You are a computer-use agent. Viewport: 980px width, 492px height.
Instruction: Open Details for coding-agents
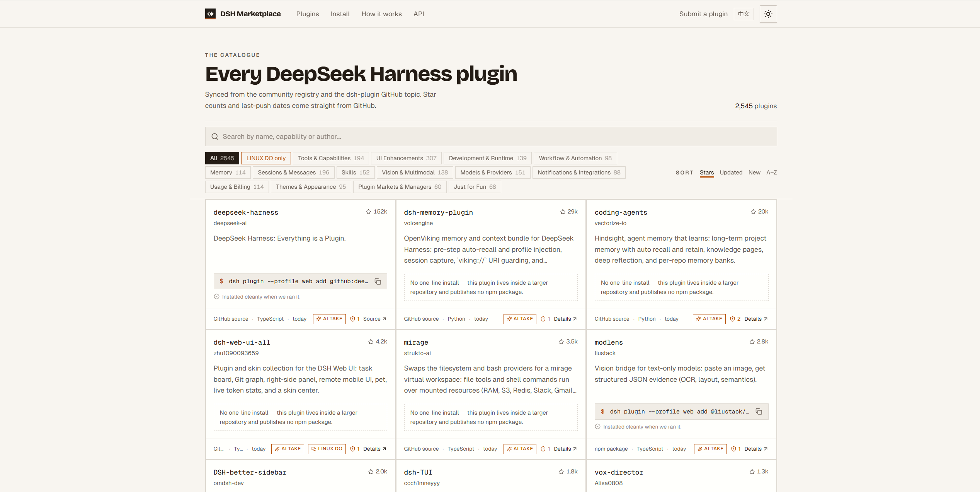756,319
